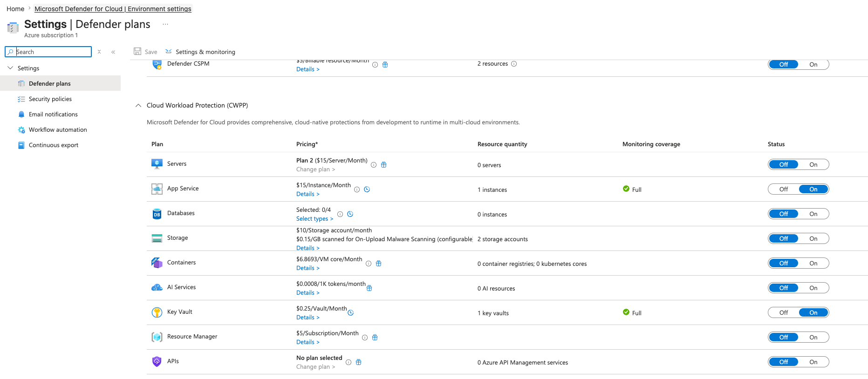Viewport: 868px width, 379px height.
Task: Click info icon next to App Service pricing
Action: pyautogui.click(x=357, y=189)
